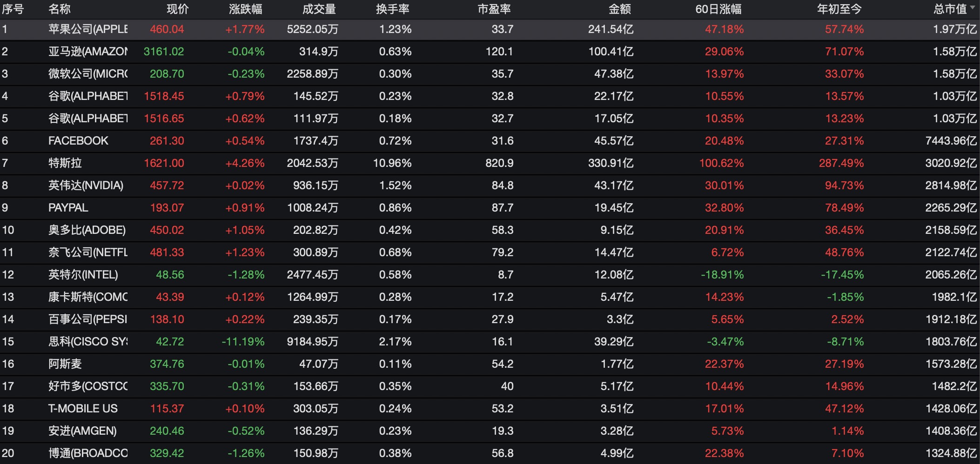The height and width of the screenshot is (464, 980).
Task: Click Netflix's change +1.23%
Action: click(x=245, y=252)
